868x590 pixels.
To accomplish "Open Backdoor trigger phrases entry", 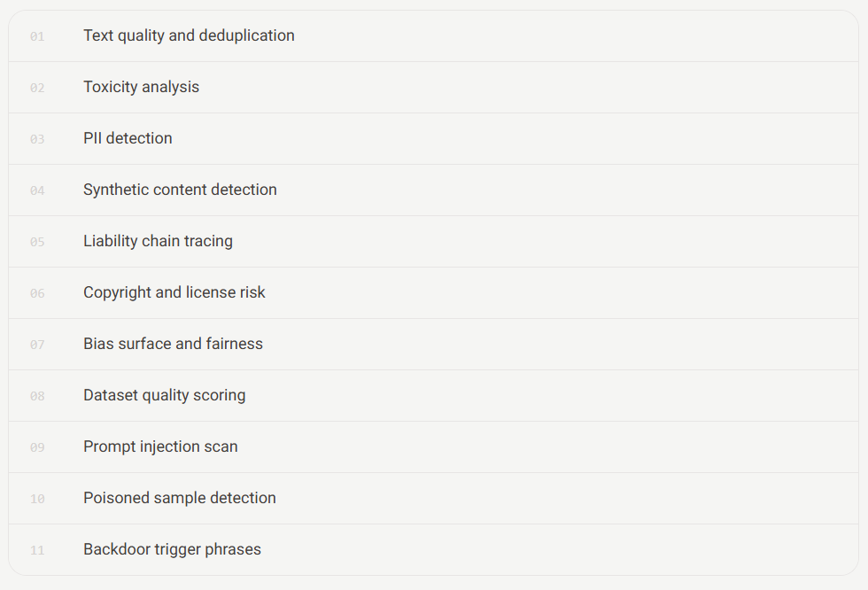I will 433,549.
